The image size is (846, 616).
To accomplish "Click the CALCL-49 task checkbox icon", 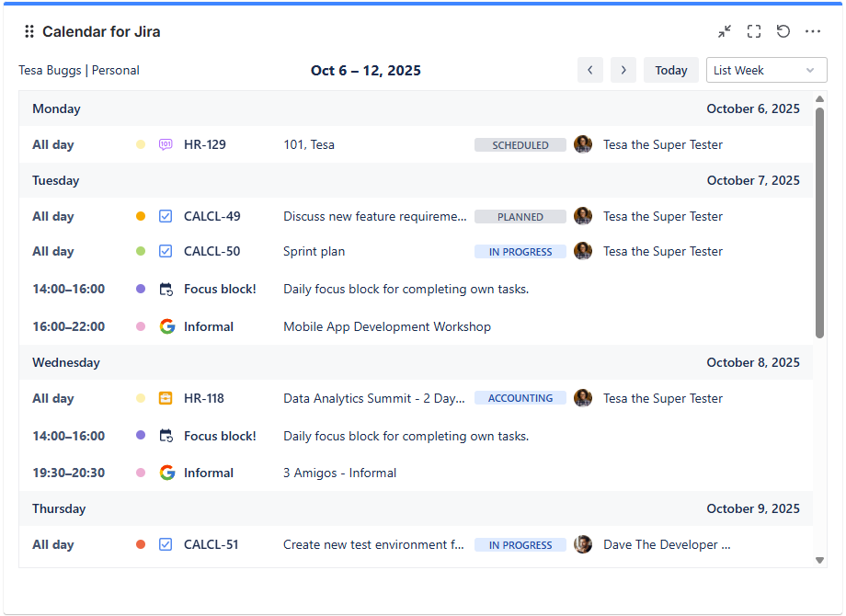I will point(166,216).
